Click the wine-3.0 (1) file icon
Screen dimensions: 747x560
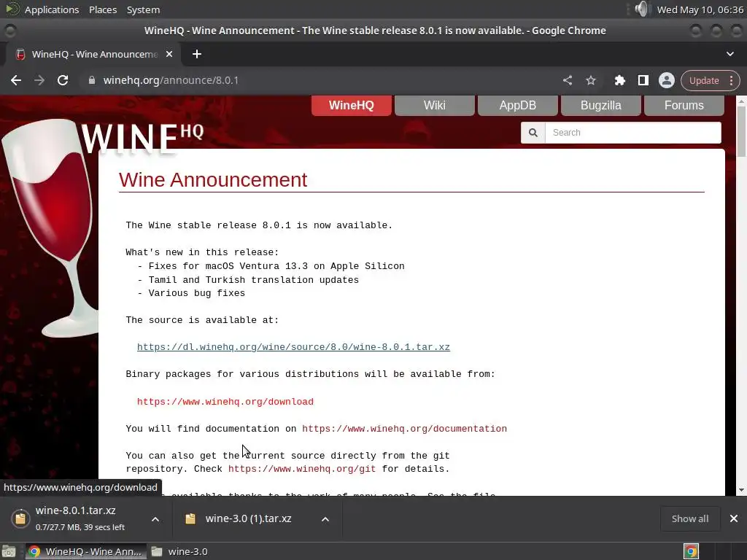[x=190, y=519]
